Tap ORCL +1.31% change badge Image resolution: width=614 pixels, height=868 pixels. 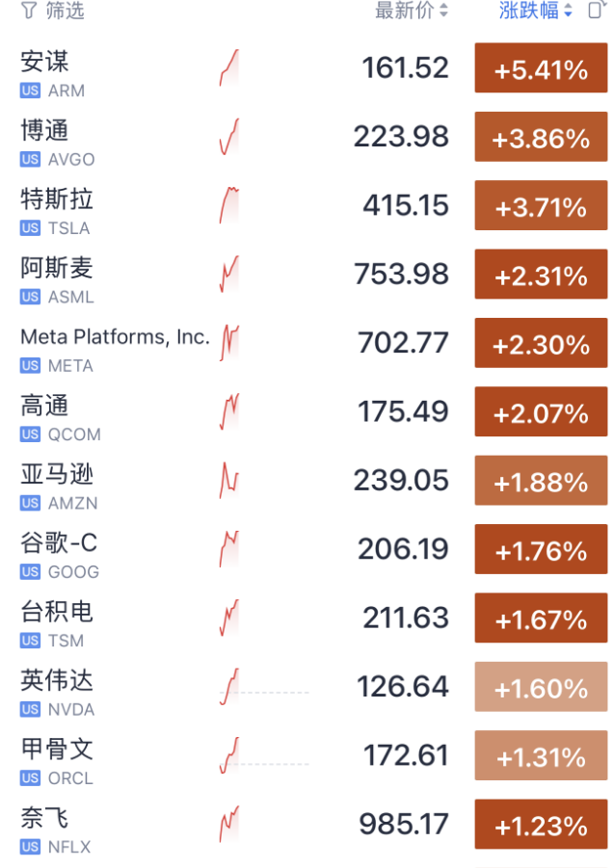[541, 755]
